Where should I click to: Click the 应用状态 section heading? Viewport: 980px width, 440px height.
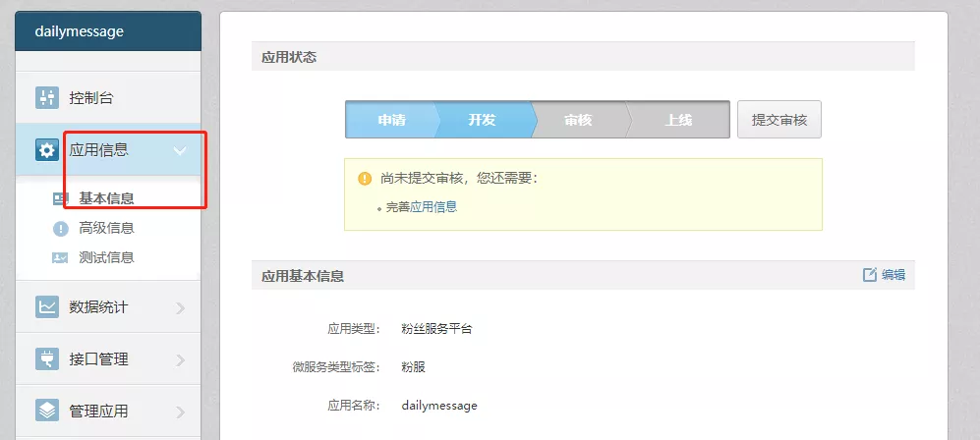[x=289, y=57]
